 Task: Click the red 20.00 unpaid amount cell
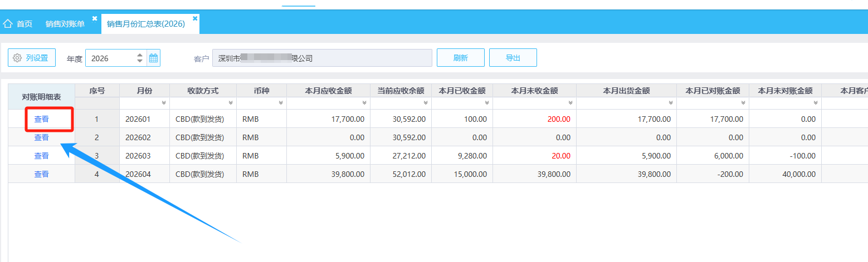pyautogui.click(x=534, y=156)
